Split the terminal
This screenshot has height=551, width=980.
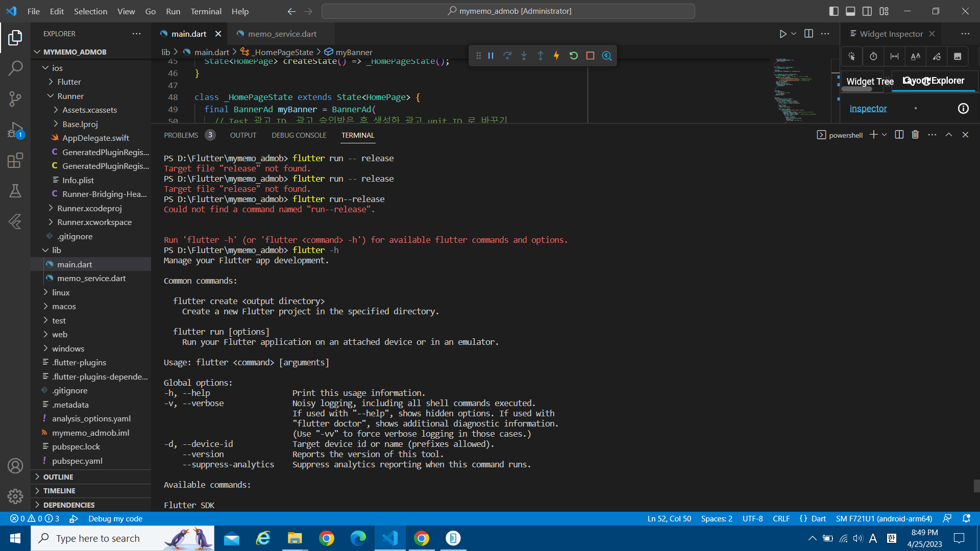[x=899, y=135]
